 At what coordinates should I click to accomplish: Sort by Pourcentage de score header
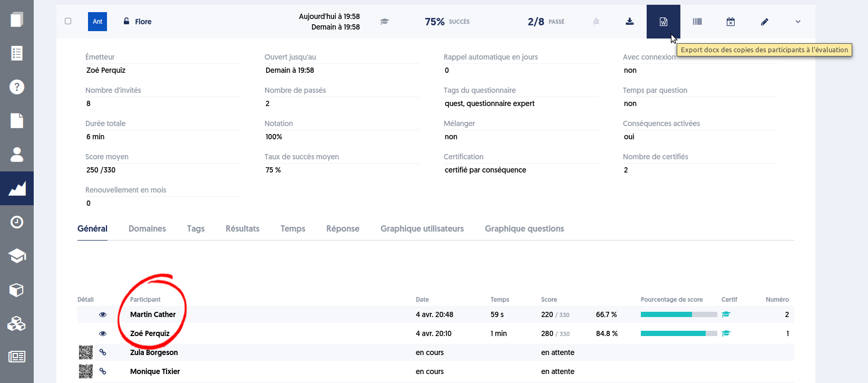(671, 300)
